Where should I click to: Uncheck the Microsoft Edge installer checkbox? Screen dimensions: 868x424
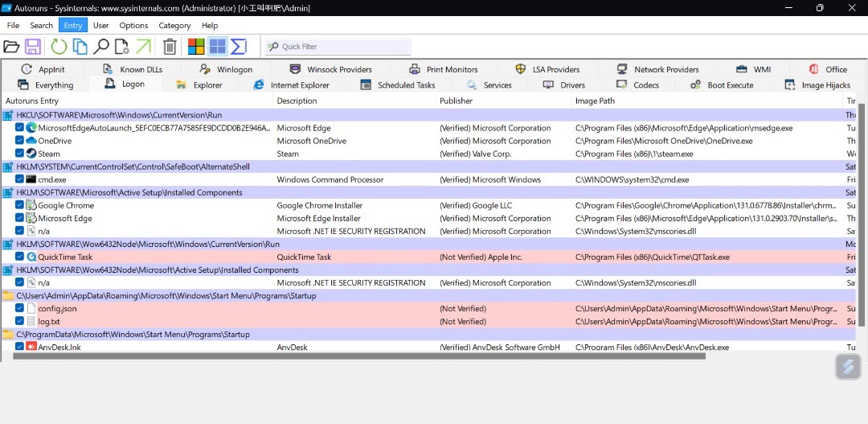click(19, 218)
